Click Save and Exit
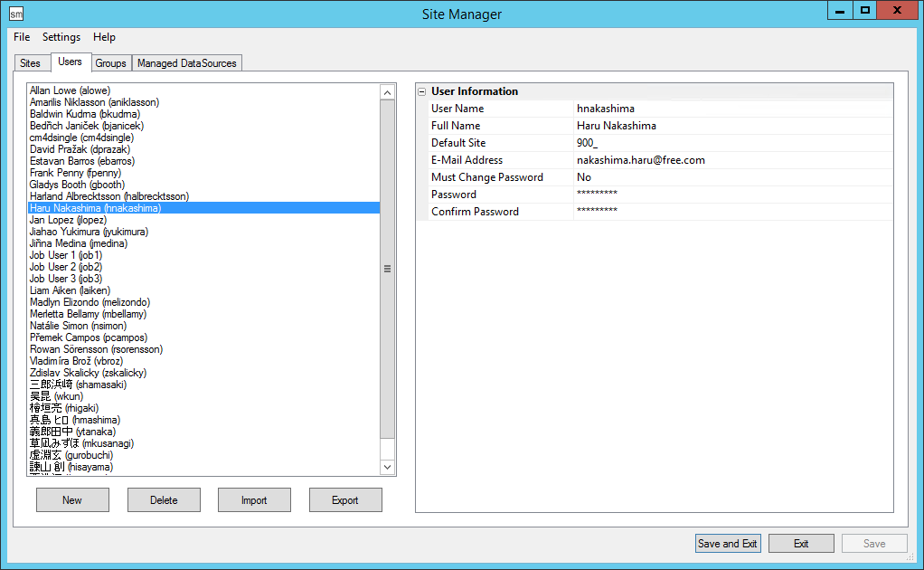 (x=728, y=544)
